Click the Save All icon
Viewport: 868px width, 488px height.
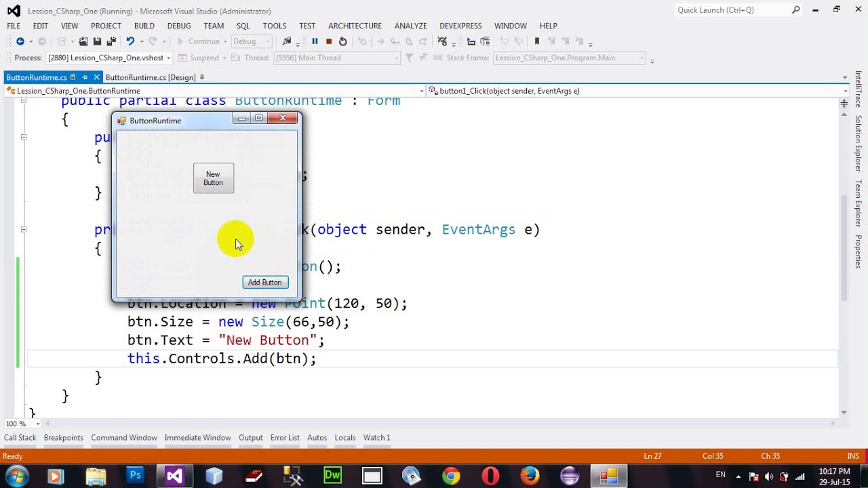[x=111, y=41]
